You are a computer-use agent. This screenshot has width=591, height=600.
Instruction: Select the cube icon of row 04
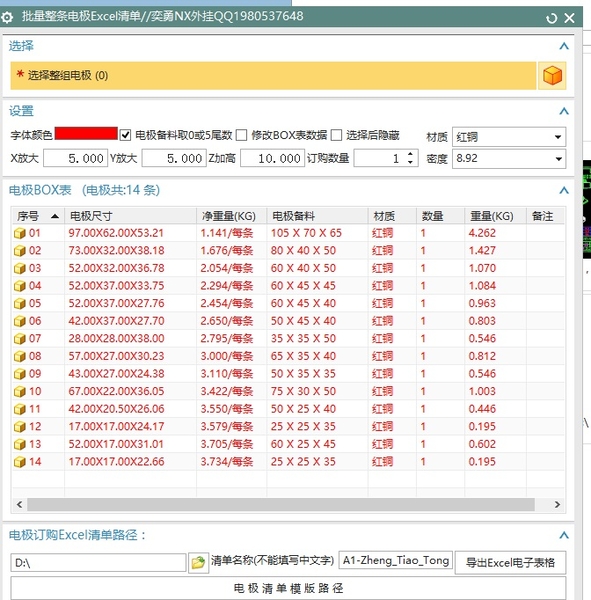(20, 286)
